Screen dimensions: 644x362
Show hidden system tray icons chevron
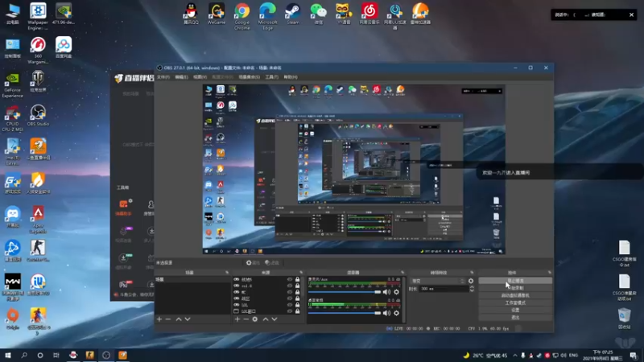click(515, 355)
